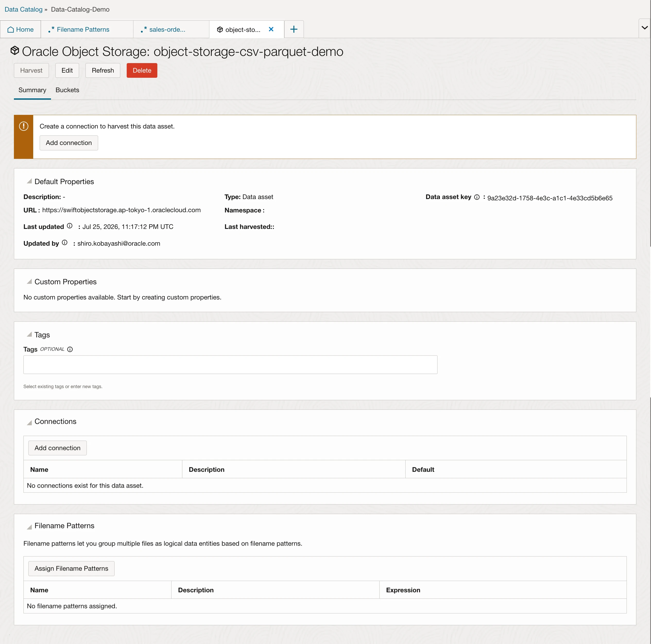
Task: Click the 'Last harvested::' label
Action: click(249, 227)
